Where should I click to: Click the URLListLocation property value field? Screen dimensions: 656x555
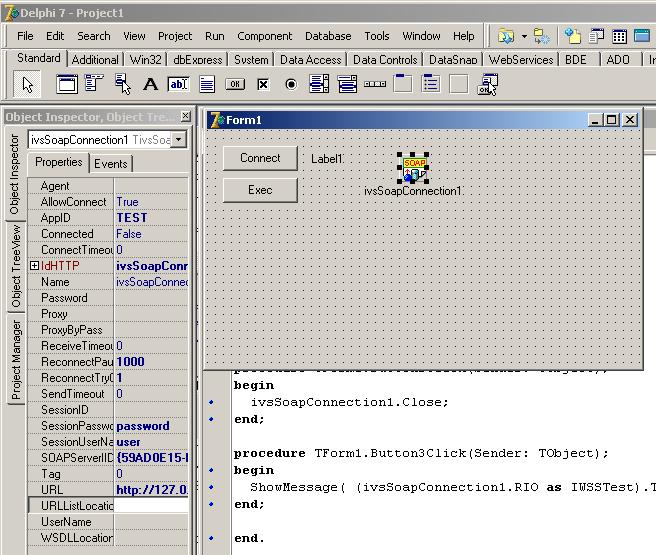click(x=151, y=506)
